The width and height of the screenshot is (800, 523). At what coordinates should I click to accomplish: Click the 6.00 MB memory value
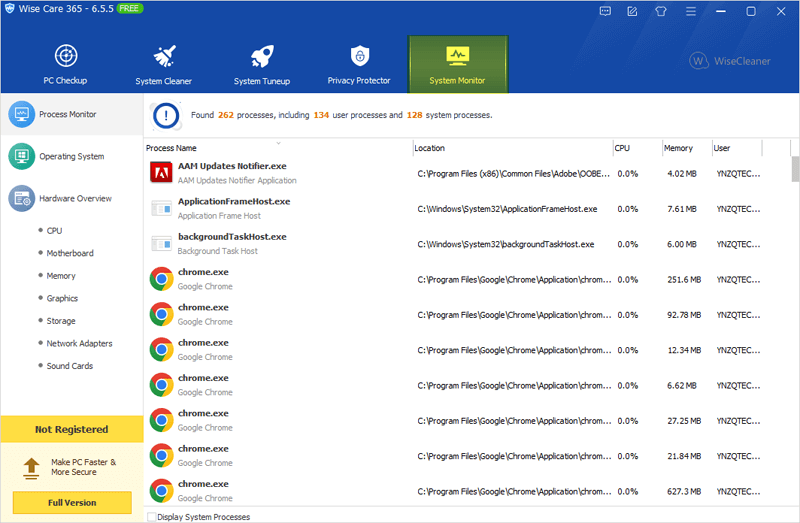pyautogui.click(x=682, y=244)
